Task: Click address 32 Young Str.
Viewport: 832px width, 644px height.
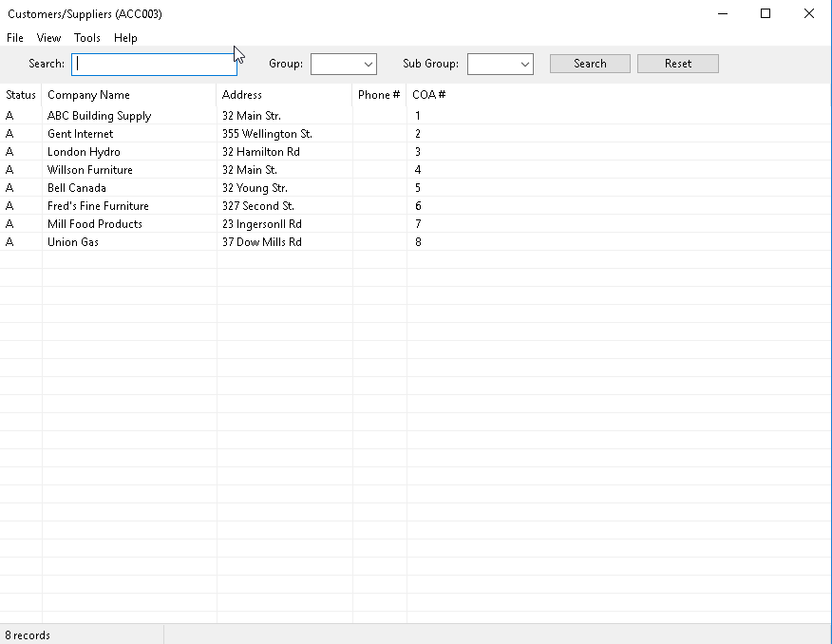Action: click(255, 188)
